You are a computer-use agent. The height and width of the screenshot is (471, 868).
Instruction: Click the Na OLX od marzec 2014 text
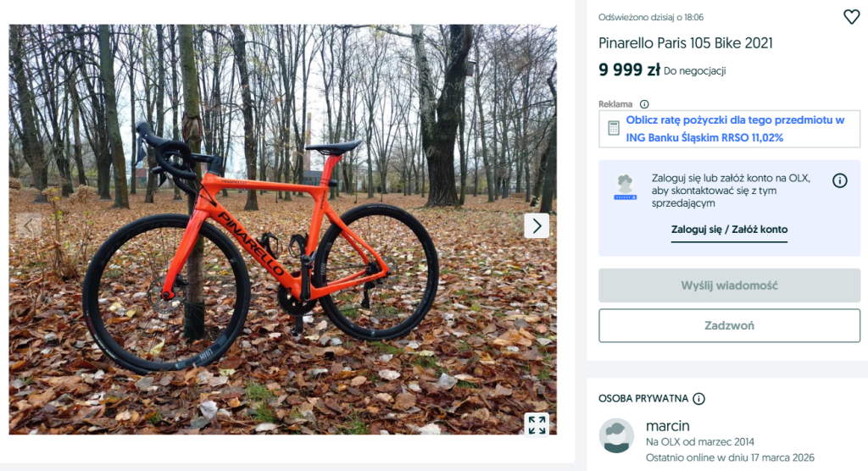[x=699, y=441]
